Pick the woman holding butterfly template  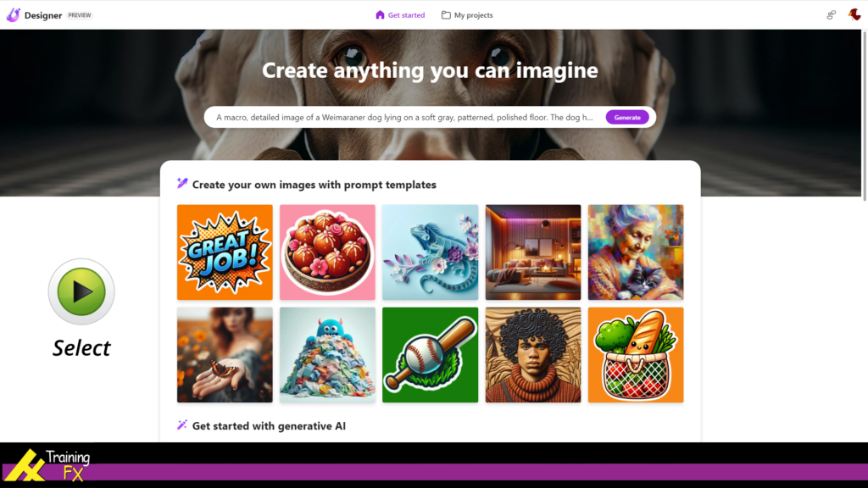point(225,355)
